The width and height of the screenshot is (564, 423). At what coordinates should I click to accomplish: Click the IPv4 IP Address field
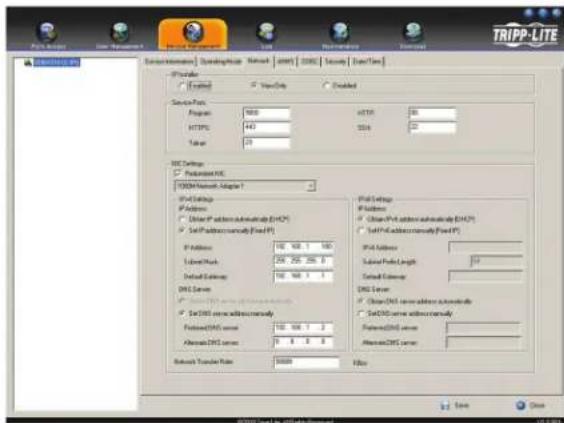[304, 247]
